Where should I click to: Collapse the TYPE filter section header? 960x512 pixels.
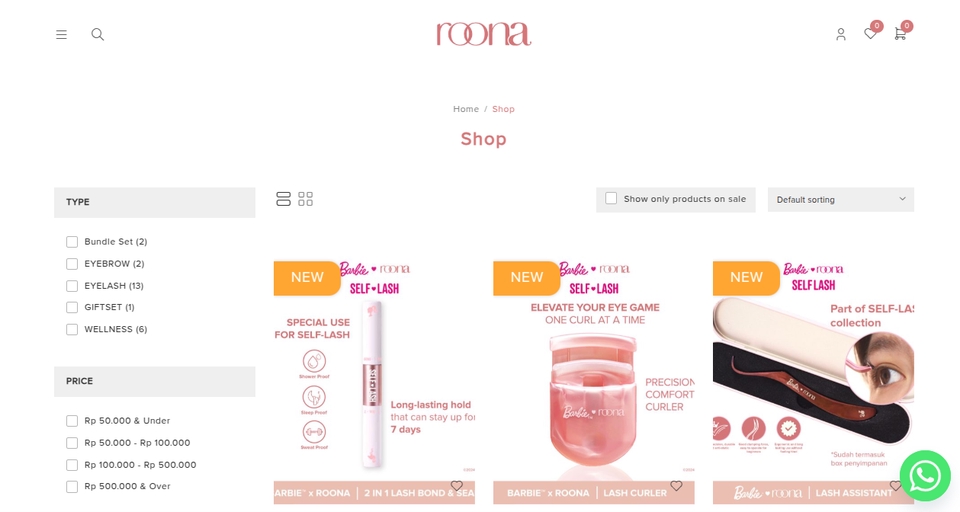pos(154,202)
